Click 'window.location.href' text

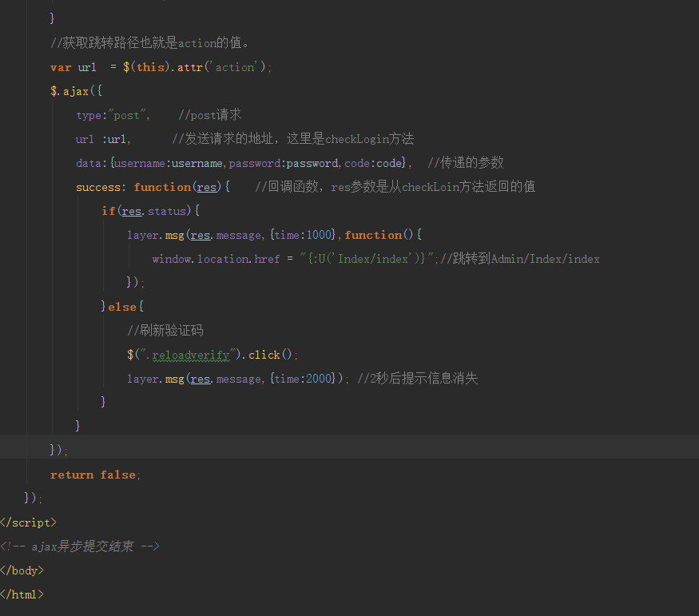pos(216,259)
